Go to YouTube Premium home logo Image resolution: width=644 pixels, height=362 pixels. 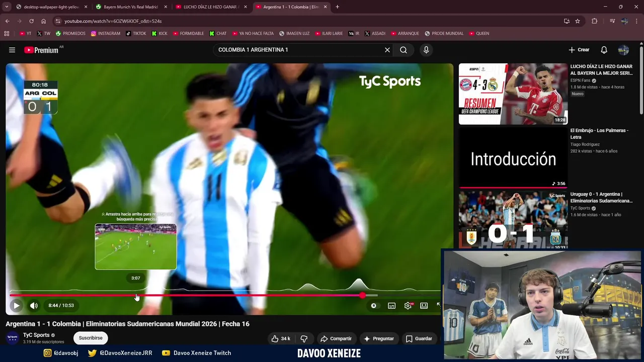pos(41,50)
